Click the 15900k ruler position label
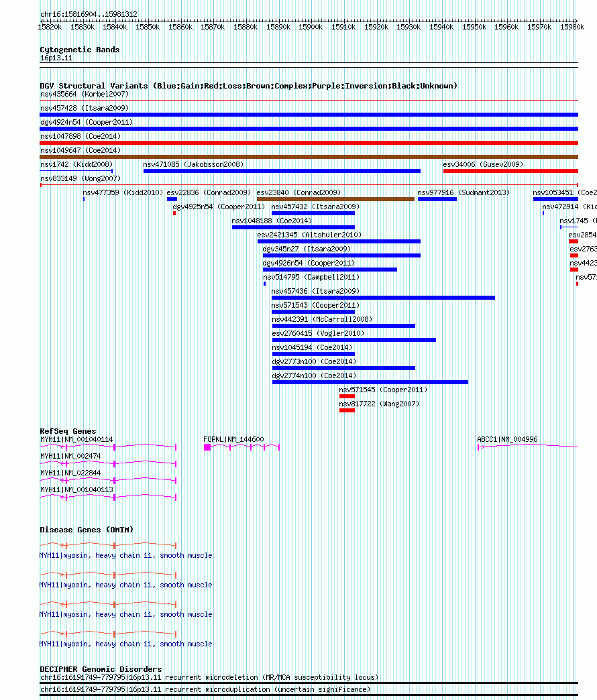 (311, 27)
